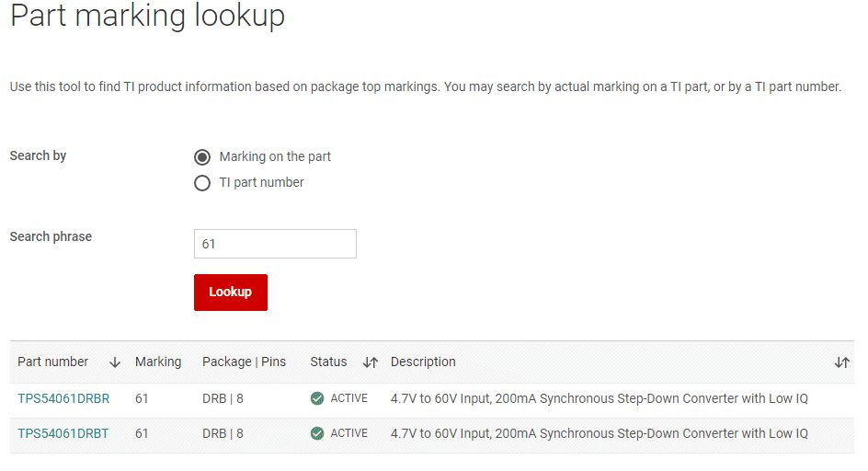868x471 pixels.
Task: Click the Marking column header
Action: [x=158, y=362]
